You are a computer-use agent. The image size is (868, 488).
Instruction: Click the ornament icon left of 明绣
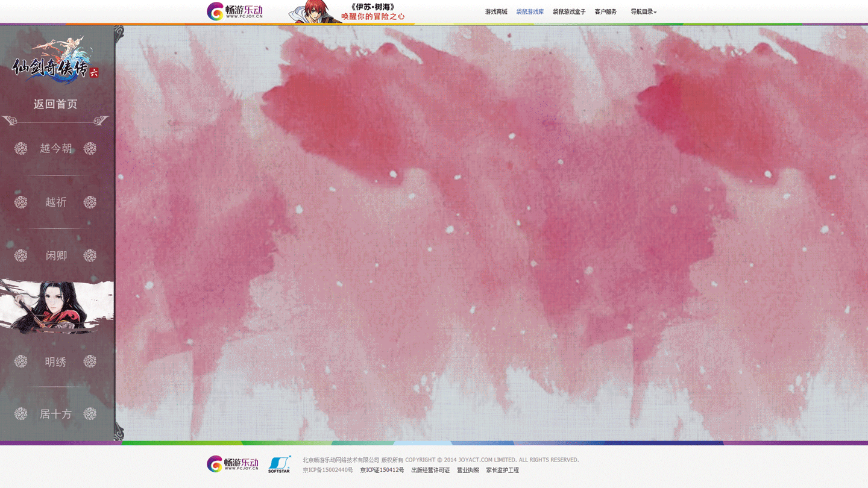click(x=21, y=361)
